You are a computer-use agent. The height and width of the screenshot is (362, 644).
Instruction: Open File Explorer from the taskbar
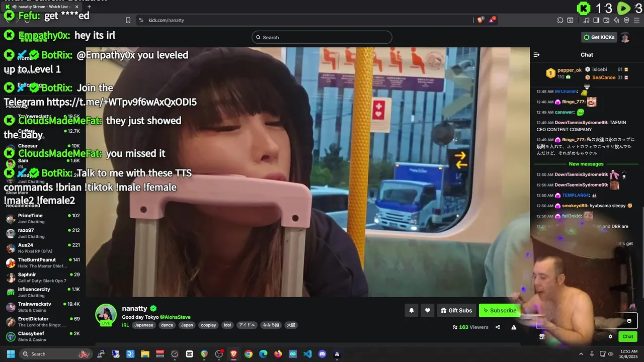[x=145, y=354]
